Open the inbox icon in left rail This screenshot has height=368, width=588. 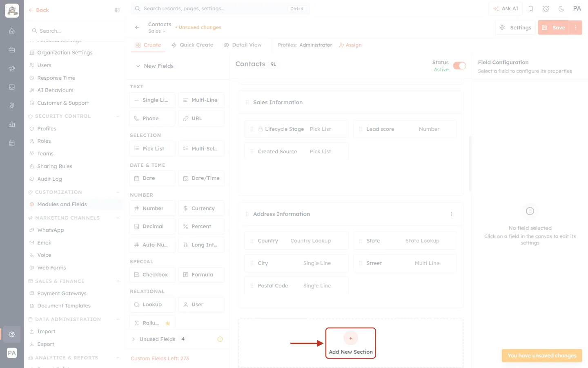[12, 87]
